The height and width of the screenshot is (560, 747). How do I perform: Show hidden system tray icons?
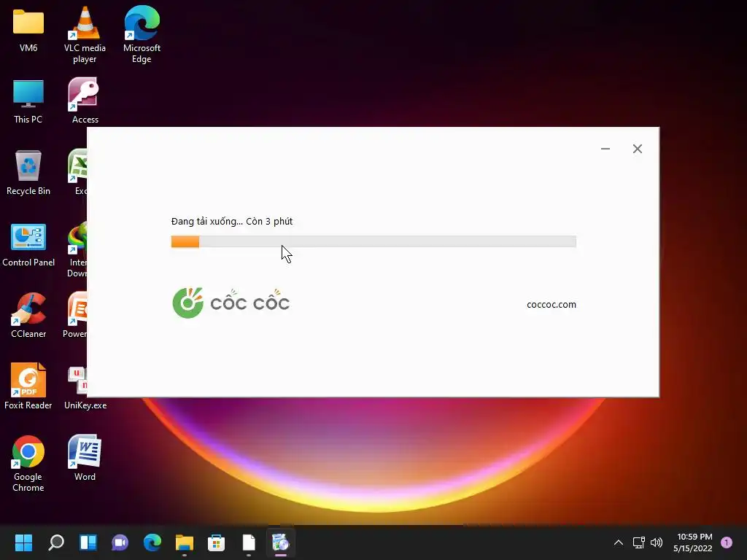619,542
